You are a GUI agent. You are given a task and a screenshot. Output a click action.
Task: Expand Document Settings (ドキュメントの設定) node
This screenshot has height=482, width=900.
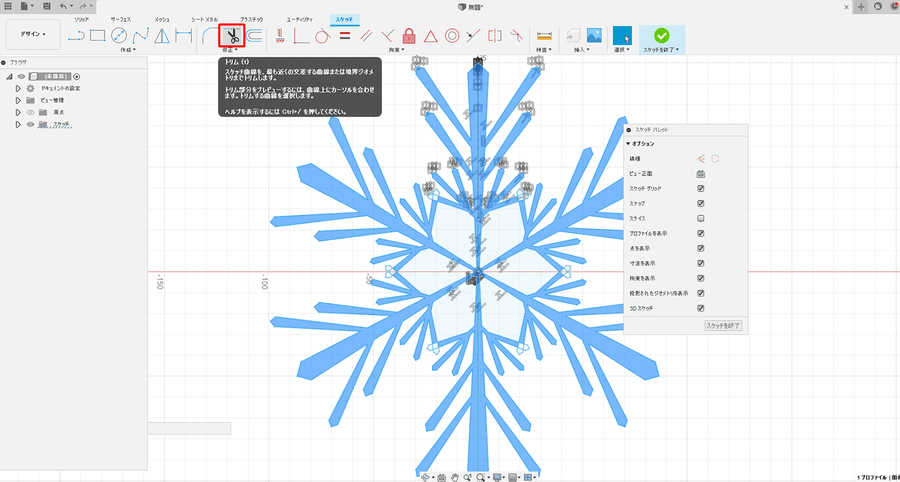(x=18, y=88)
